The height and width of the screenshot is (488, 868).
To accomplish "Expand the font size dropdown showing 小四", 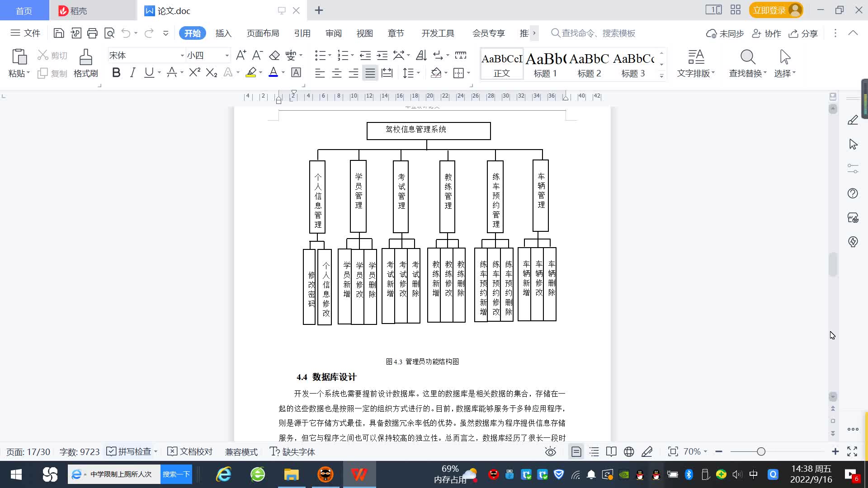I will click(x=227, y=56).
